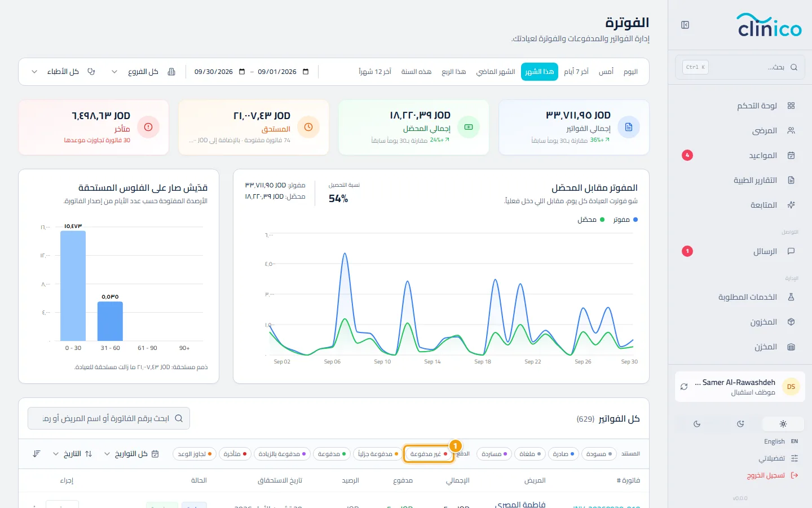The height and width of the screenshot is (508, 812).
Task: Collapse the sidebar with the panel icon
Action: tap(685, 25)
